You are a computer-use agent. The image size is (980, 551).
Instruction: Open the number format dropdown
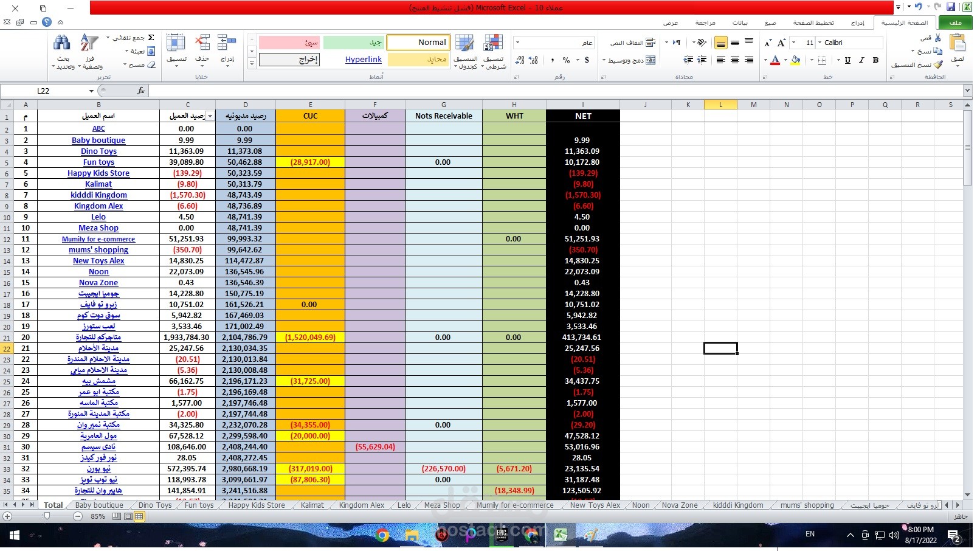click(517, 43)
